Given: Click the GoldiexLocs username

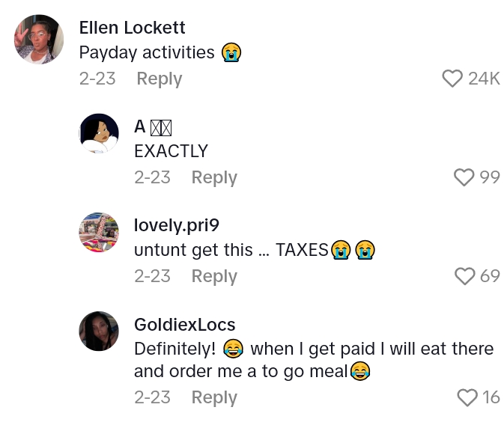Looking at the screenshot, I should click(184, 324).
